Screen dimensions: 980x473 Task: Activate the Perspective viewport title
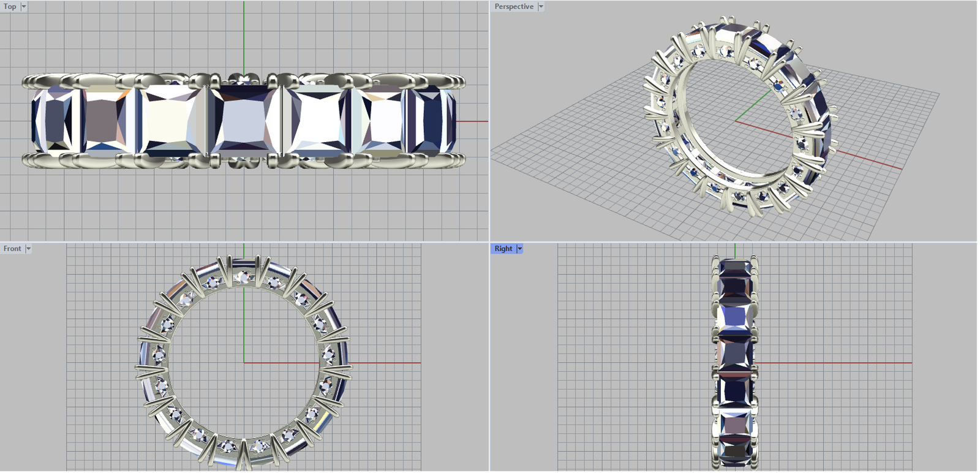(513, 7)
